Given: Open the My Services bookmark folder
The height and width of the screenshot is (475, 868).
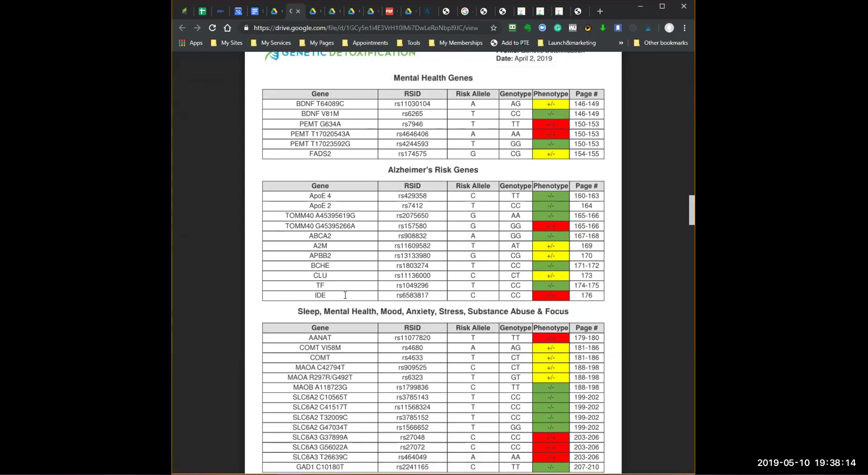Looking at the screenshot, I should pyautogui.click(x=271, y=43).
